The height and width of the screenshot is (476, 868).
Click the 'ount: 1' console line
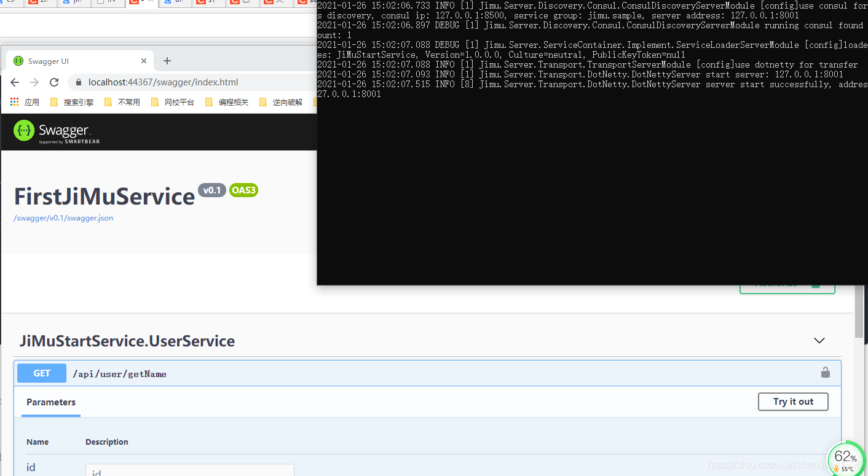coord(334,35)
